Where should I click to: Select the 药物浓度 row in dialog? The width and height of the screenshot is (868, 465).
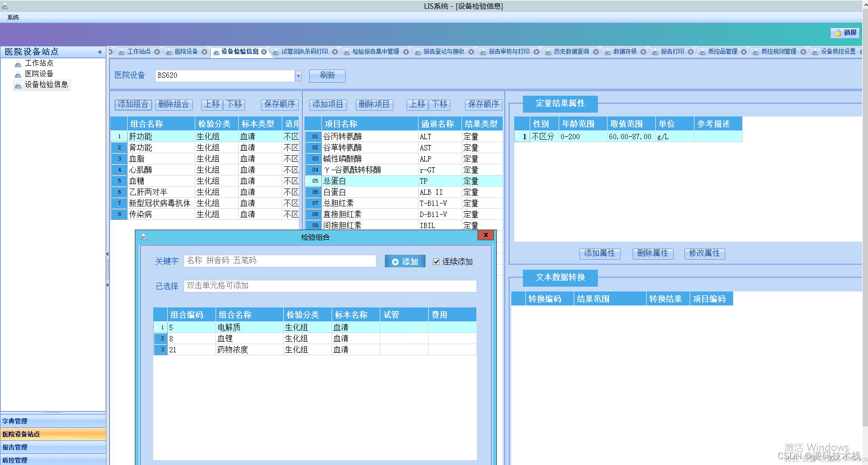click(x=315, y=350)
